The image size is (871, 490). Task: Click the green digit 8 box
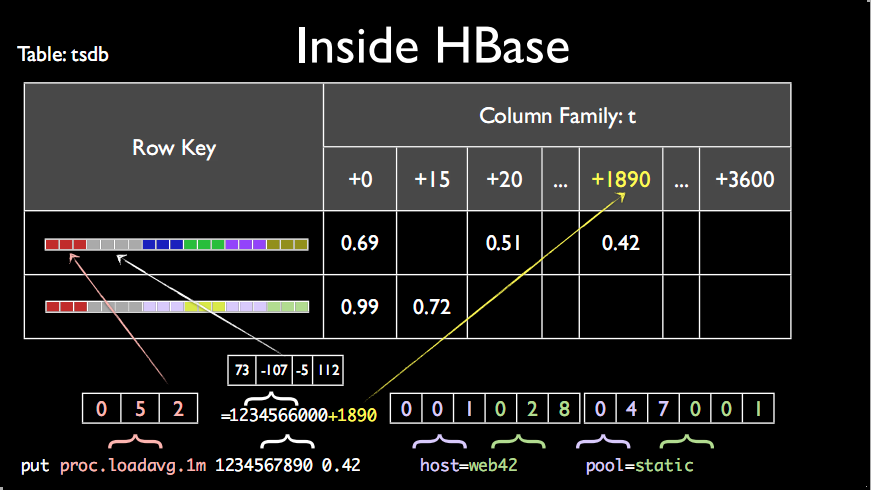click(564, 409)
